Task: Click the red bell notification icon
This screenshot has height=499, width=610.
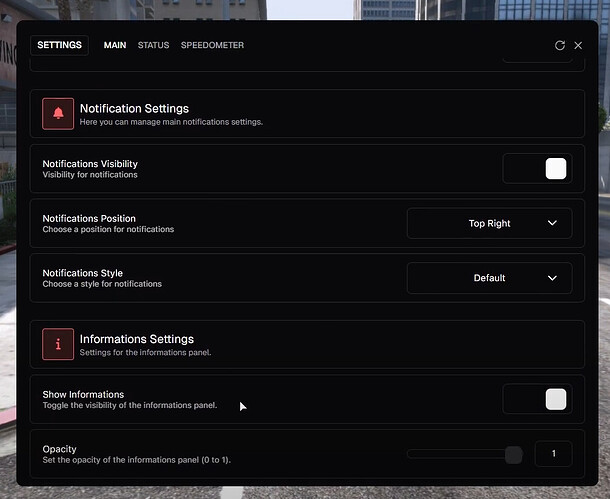Action: click(58, 114)
